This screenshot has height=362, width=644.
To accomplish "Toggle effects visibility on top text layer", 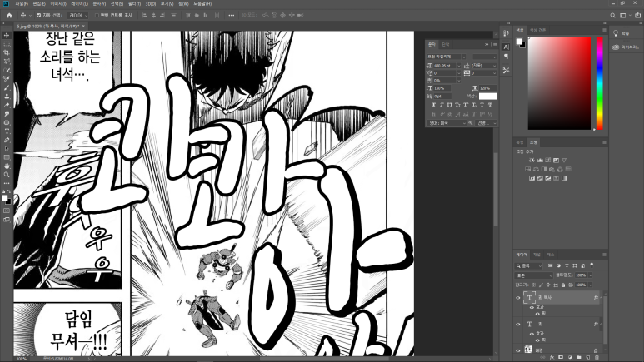I will pos(532,307).
